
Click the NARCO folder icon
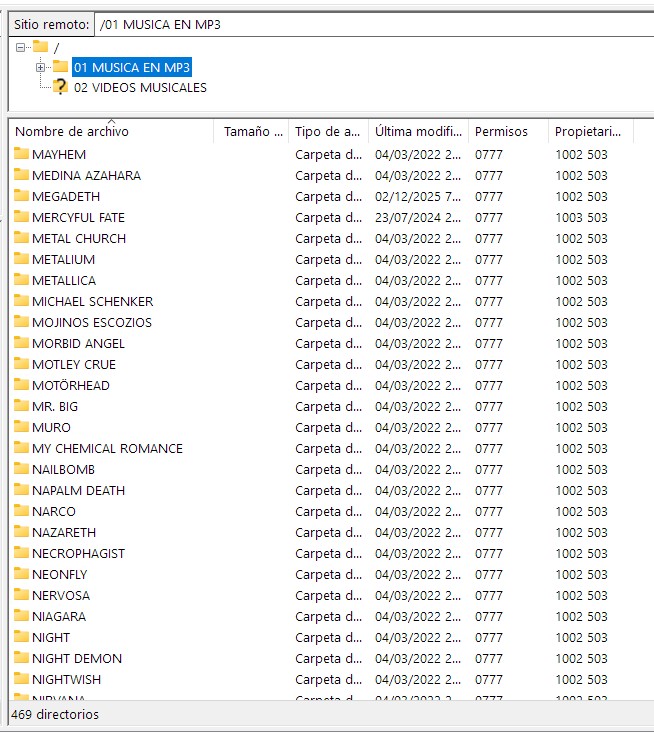[22, 511]
